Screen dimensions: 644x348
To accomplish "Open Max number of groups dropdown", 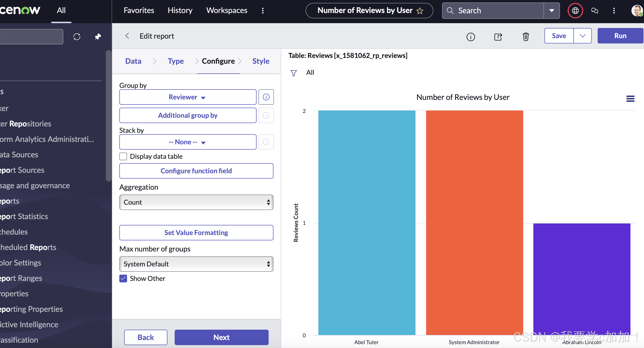I will tap(196, 264).
